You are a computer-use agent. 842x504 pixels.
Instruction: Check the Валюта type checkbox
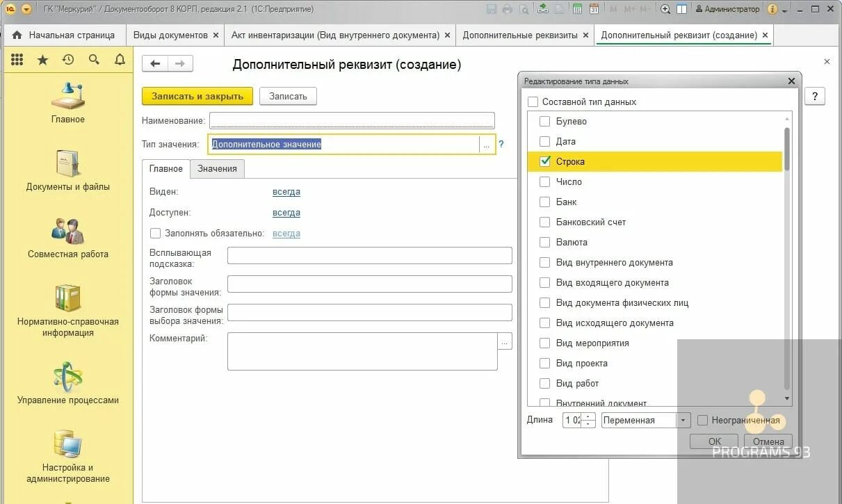(x=544, y=242)
